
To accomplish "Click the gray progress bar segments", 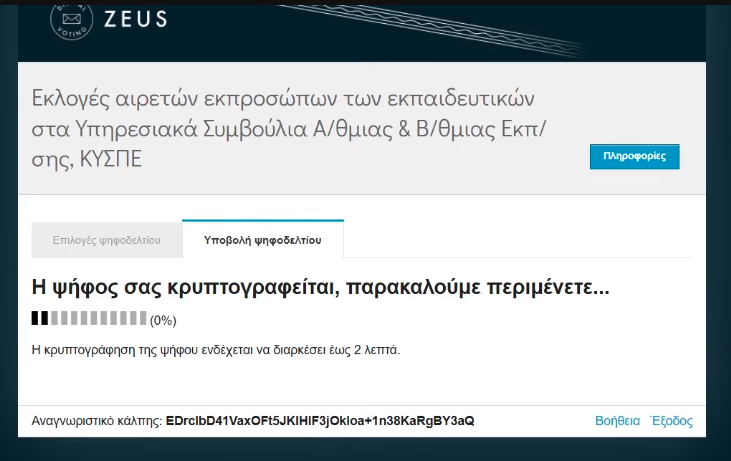I will click(98, 319).
